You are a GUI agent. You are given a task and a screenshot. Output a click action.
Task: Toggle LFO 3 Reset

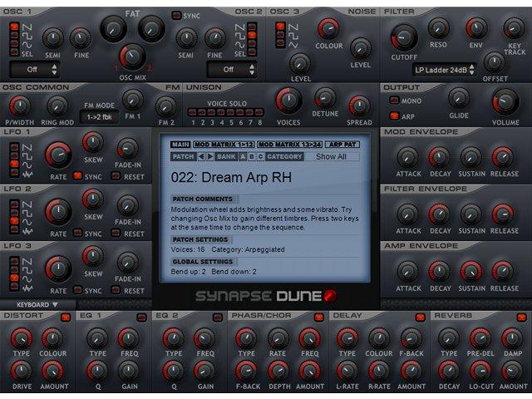point(116,290)
